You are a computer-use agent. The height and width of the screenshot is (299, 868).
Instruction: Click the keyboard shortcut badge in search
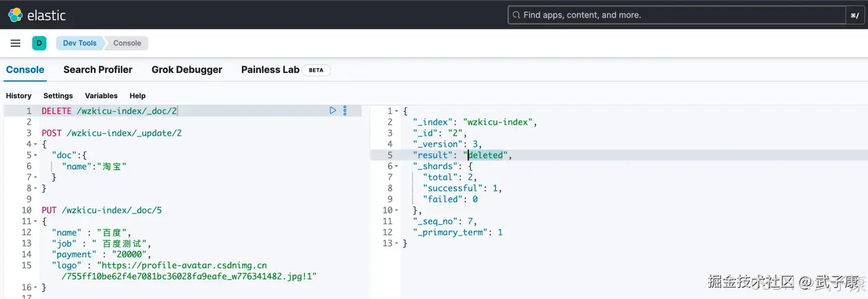(x=854, y=16)
